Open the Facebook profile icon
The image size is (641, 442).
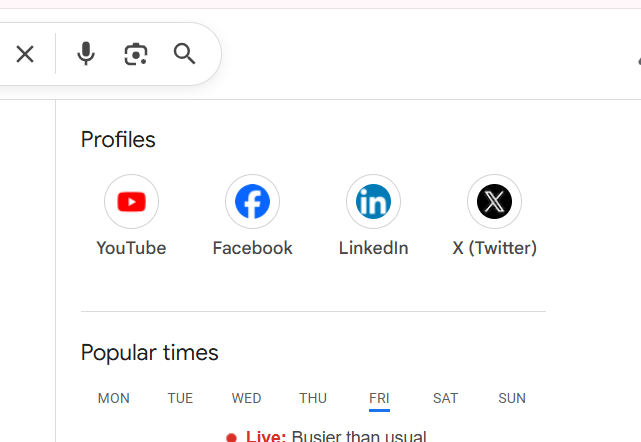(x=252, y=202)
